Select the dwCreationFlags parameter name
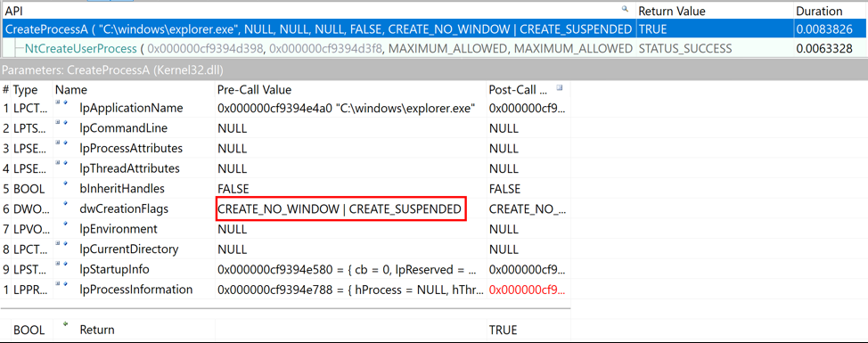The width and height of the screenshot is (868, 343). [x=124, y=209]
